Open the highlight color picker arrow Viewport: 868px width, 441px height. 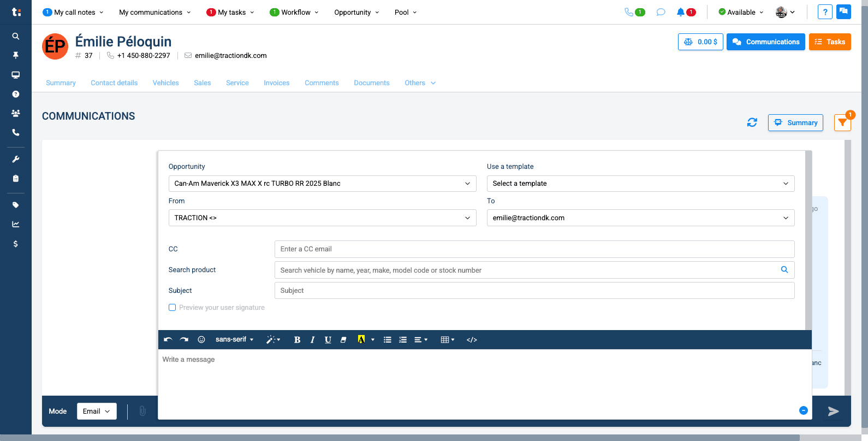click(373, 340)
